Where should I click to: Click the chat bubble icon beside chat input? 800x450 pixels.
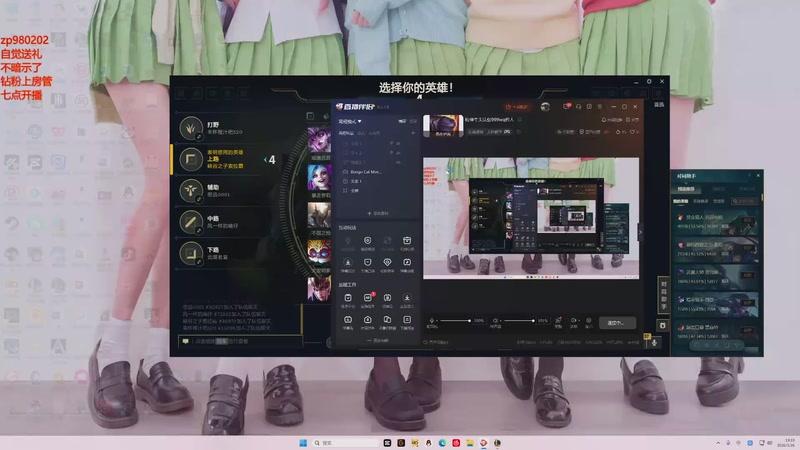click(x=185, y=341)
